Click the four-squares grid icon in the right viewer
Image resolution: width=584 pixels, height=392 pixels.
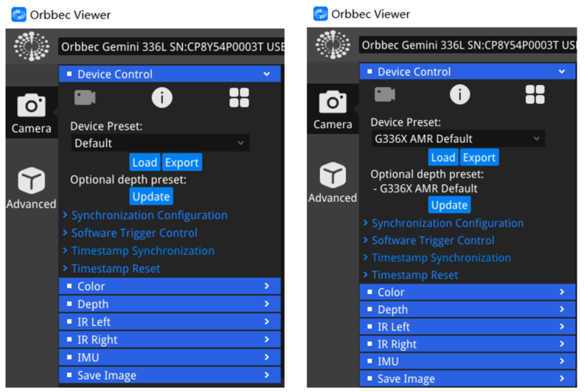[x=535, y=94]
